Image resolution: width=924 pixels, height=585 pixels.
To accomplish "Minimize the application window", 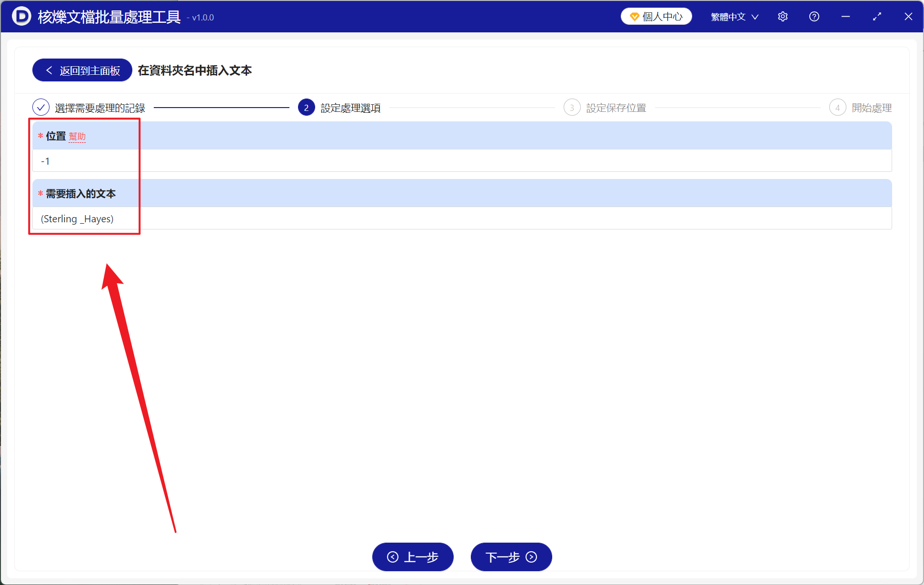I will tap(845, 17).
